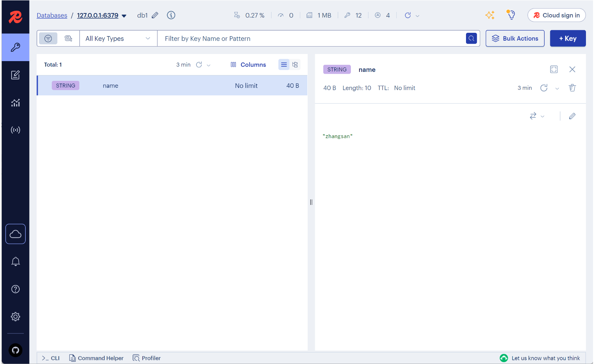Switch to list view of keys
Screen dimensions: 596x364
click(284, 65)
